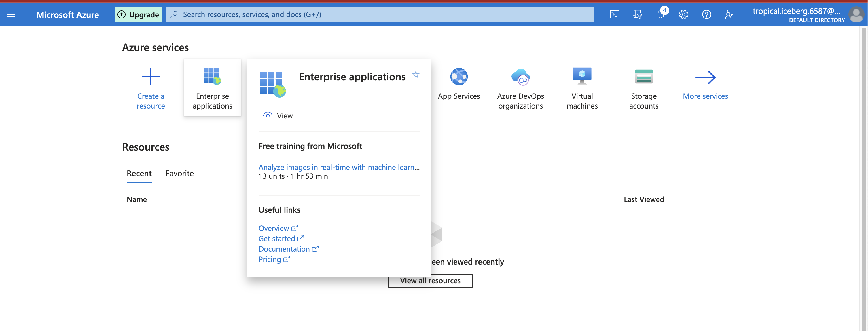Open Cloud Shell from the top bar

(x=614, y=14)
